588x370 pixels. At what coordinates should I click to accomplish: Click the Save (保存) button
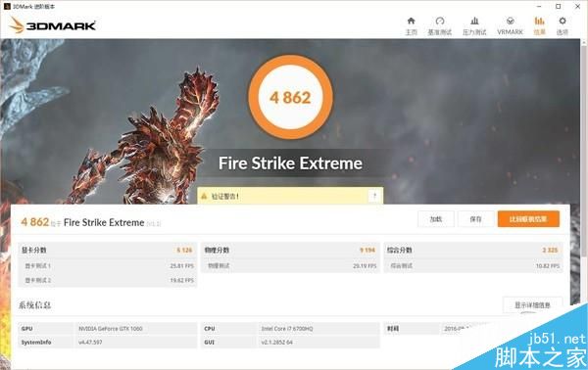click(475, 219)
